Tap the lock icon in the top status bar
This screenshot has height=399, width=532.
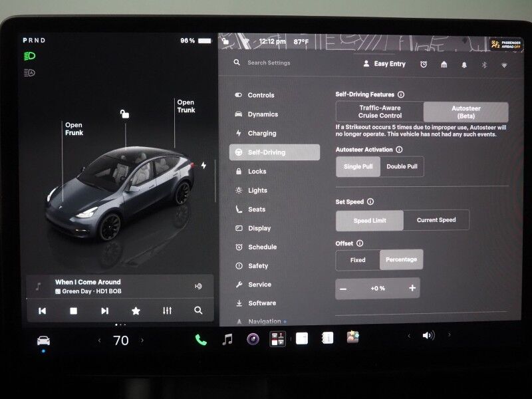[225, 41]
